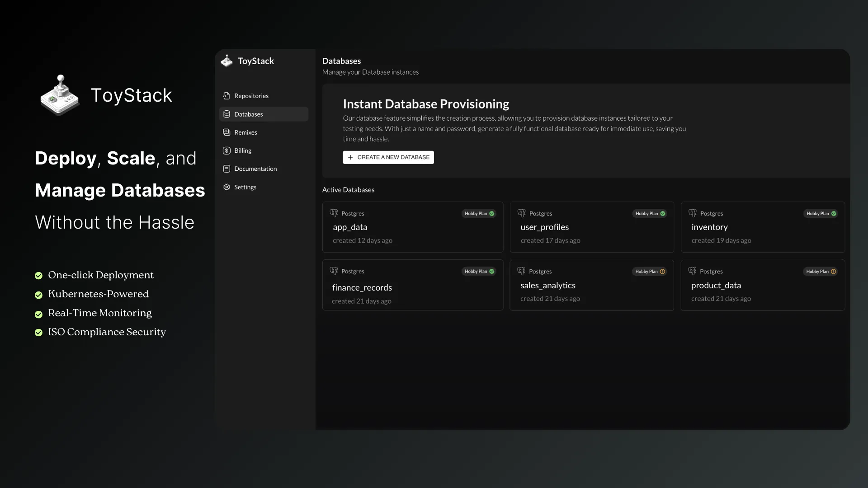Open the Remixes menu item
Image resolution: width=868 pixels, height=488 pixels.
coord(245,132)
